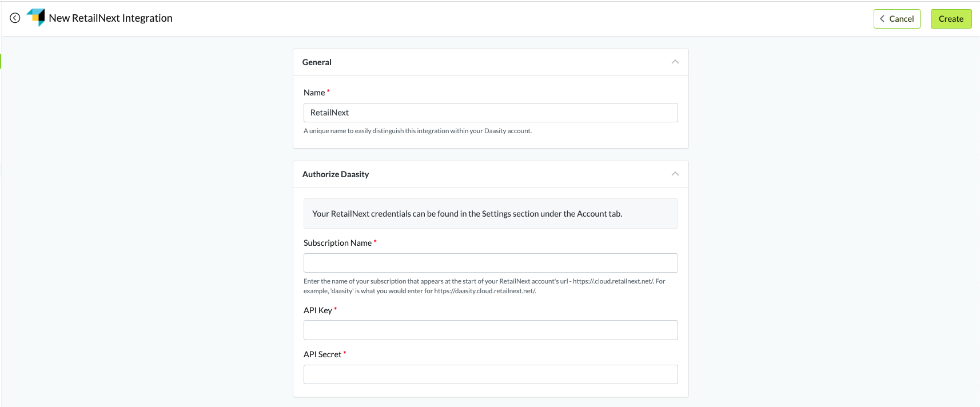
Task: Click the General section header title
Action: tap(317, 62)
